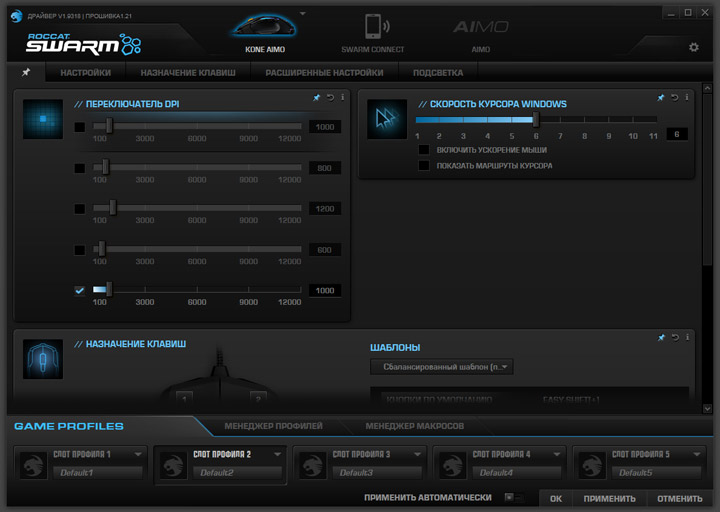Open the Swarm Connect phone icon
The image size is (720, 512).
(x=377, y=26)
